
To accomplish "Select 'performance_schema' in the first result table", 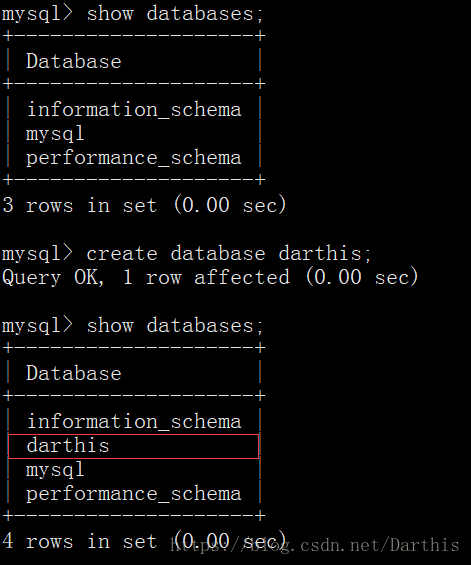I will click(x=134, y=158).
